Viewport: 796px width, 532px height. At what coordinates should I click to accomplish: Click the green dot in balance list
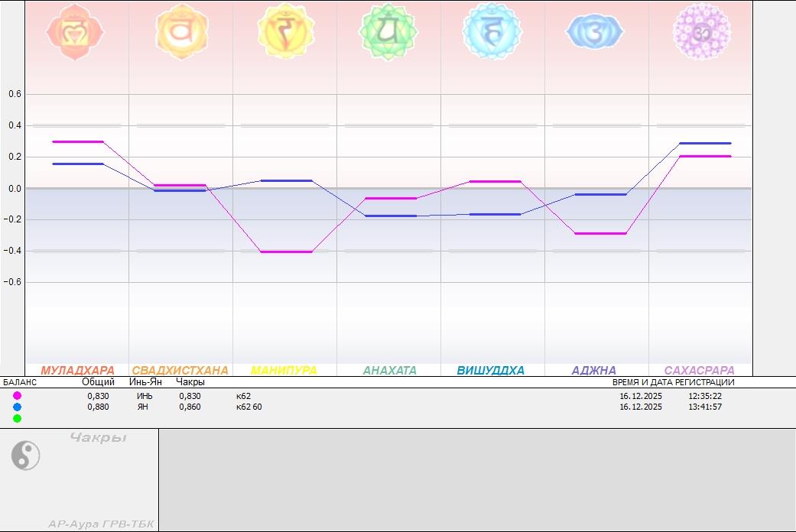tap(17, 418)
